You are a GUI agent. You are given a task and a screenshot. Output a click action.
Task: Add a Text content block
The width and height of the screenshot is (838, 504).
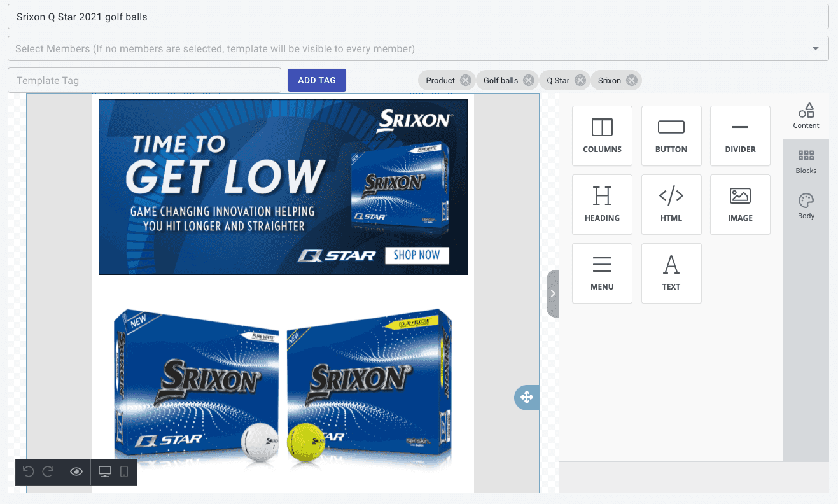click(671, 273)
